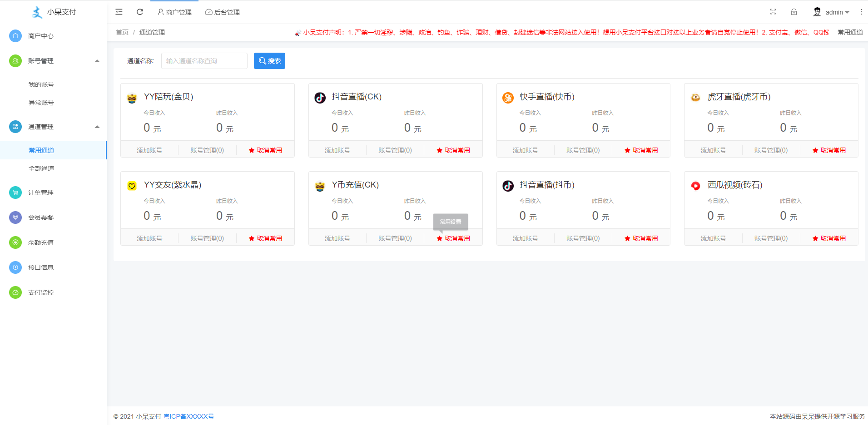Open the kebab menu at top right
868x425 pixels.
862,12
